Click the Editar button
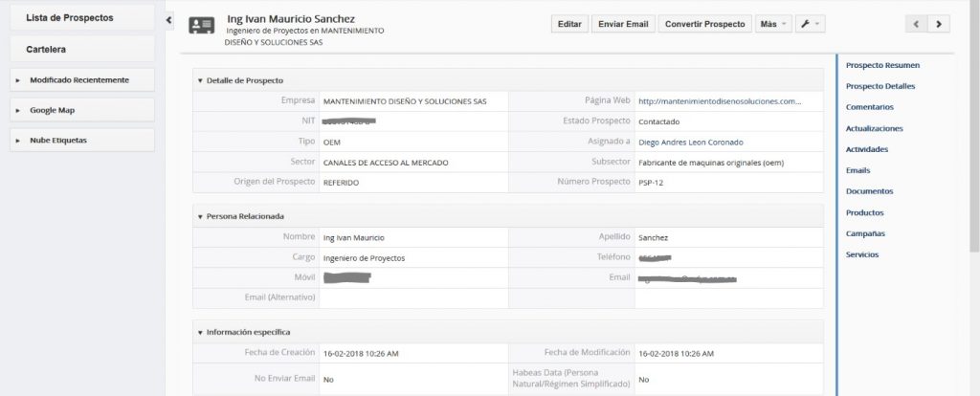Screen dimensions: 980x396 coord(569,24)
